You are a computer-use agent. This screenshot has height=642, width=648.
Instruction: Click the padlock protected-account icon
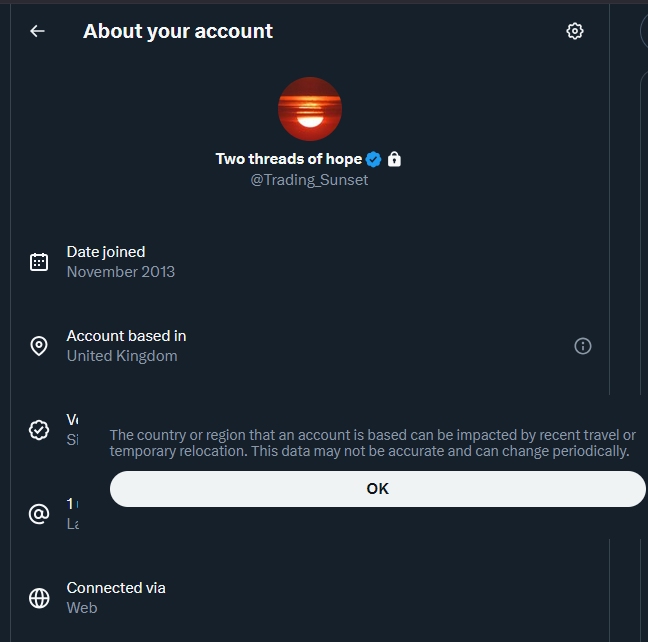click(394, 159)
